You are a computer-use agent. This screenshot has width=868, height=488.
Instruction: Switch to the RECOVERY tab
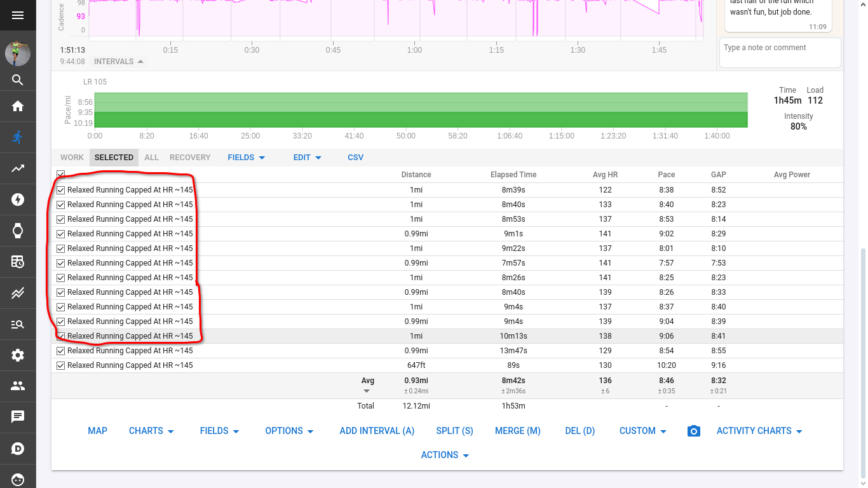point(190,157)
